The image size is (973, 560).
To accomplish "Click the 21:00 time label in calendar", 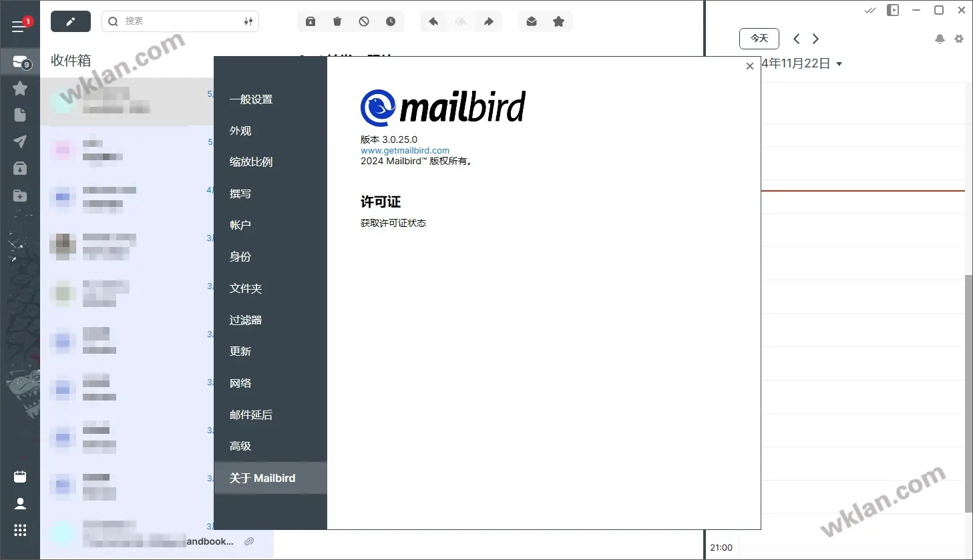I will 721,547.
